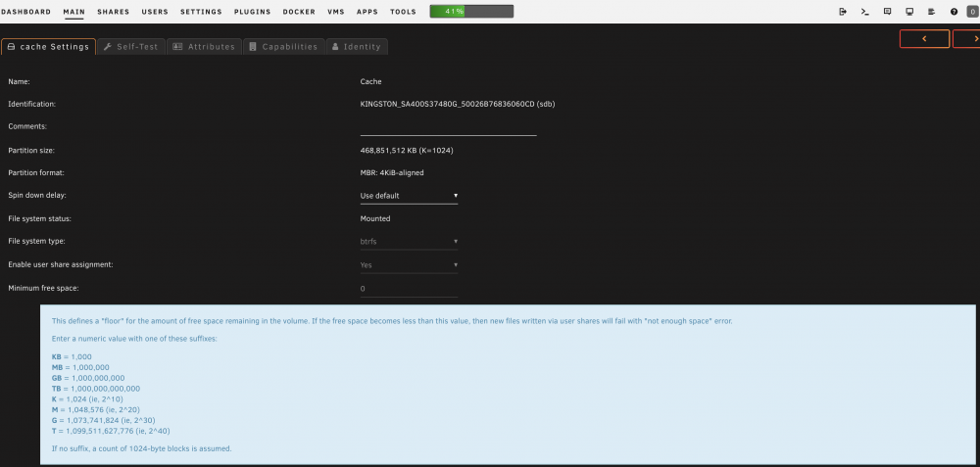Click the 'Partition format:' label
This screenshot has width=980, height=467.
point(36,173)
